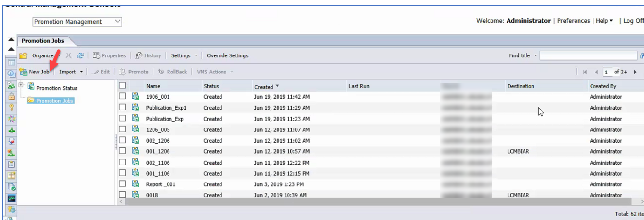
Task: Click Override Settings button
Action: [x=227, y=56]
